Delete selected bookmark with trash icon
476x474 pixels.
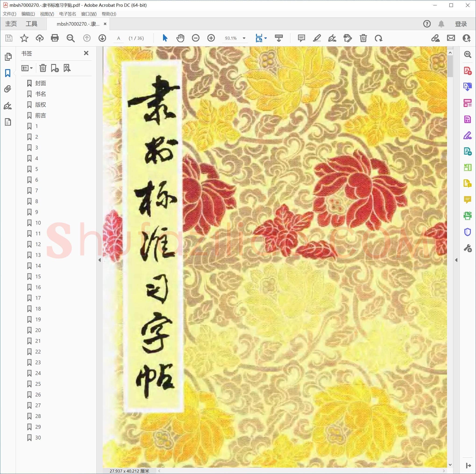(x=43, y=68)
